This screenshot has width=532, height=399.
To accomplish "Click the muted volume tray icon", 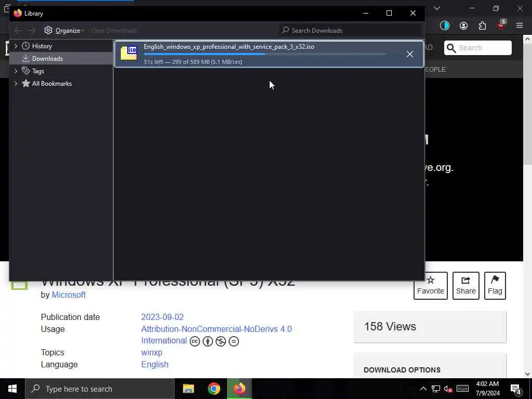I will (x=448, y=389).
